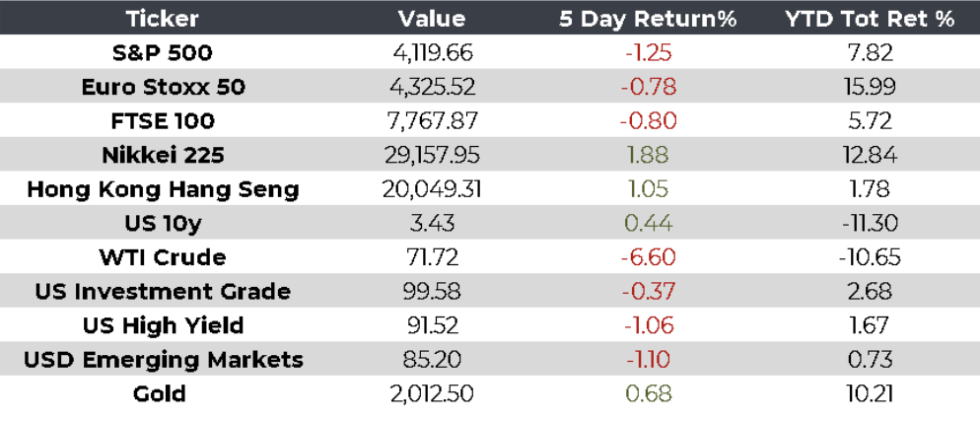Click the YTD Tot Ret % header
The height and width of the screenshot is (422, 980).
pos(869,19)
